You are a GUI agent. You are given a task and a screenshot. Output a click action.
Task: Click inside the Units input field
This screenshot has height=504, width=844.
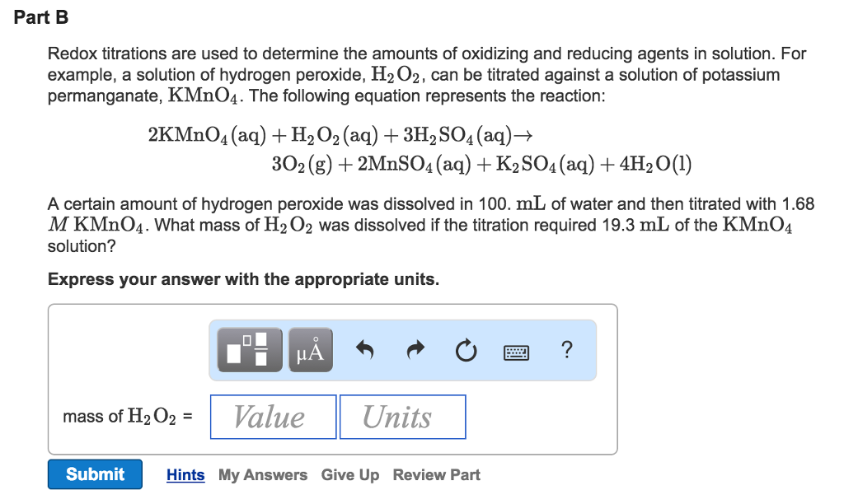tap(402, 417)
